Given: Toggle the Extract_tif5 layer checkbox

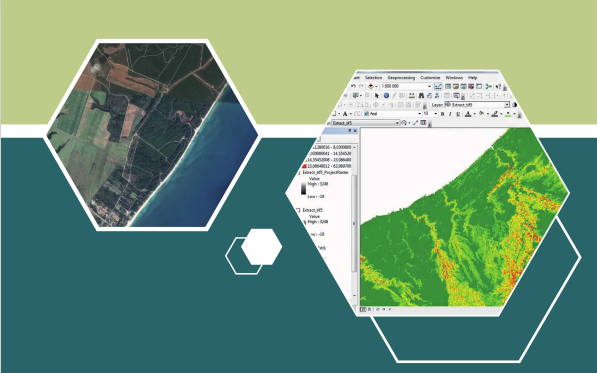Looking at the screenshot, I should coord(298,210).
